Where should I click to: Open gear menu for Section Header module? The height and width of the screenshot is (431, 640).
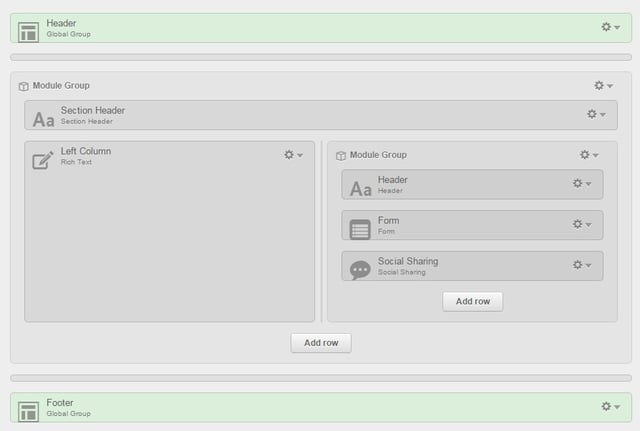596,114
